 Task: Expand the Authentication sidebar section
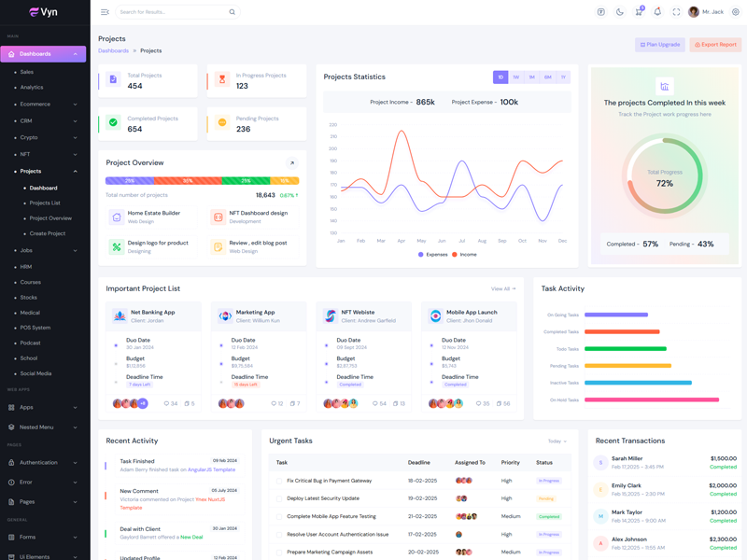[44, 462]
